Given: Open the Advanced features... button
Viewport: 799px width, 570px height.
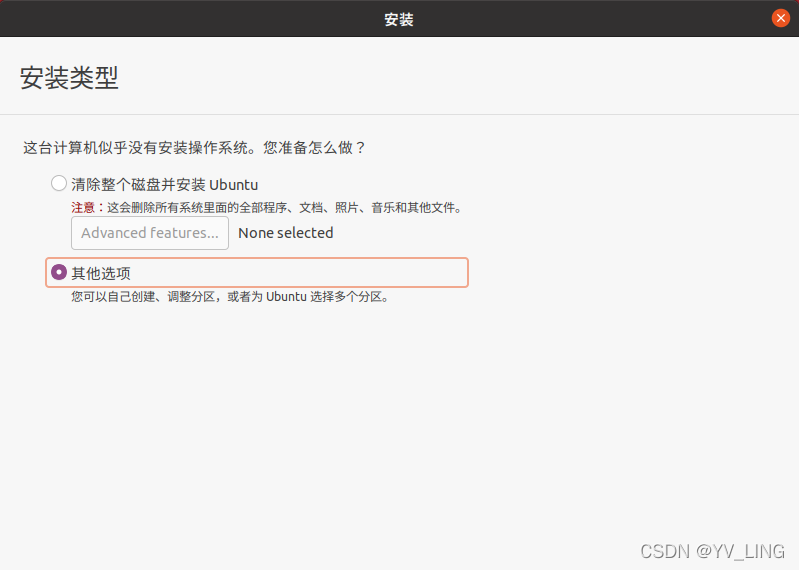Looking at the screenshot, I should [x=150, y=233].
